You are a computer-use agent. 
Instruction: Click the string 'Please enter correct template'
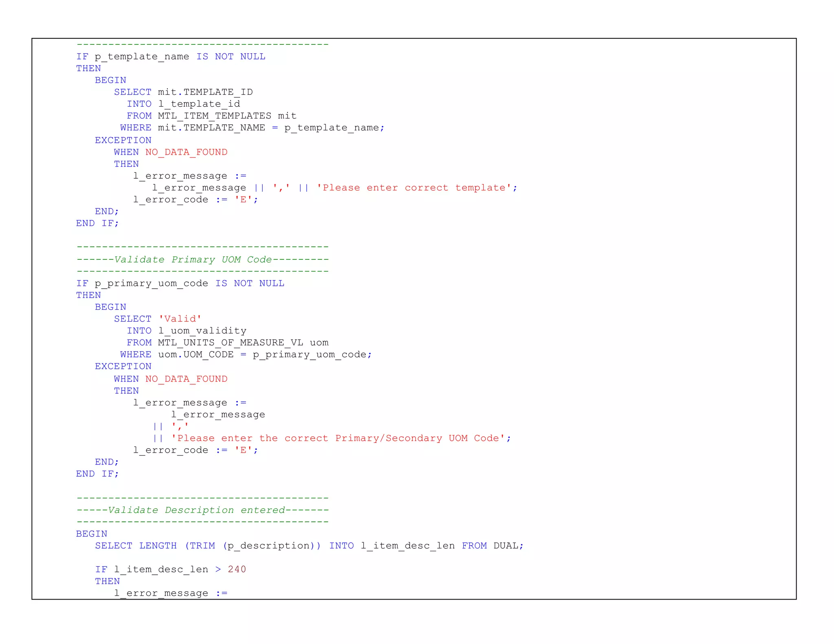click(414, 188)
